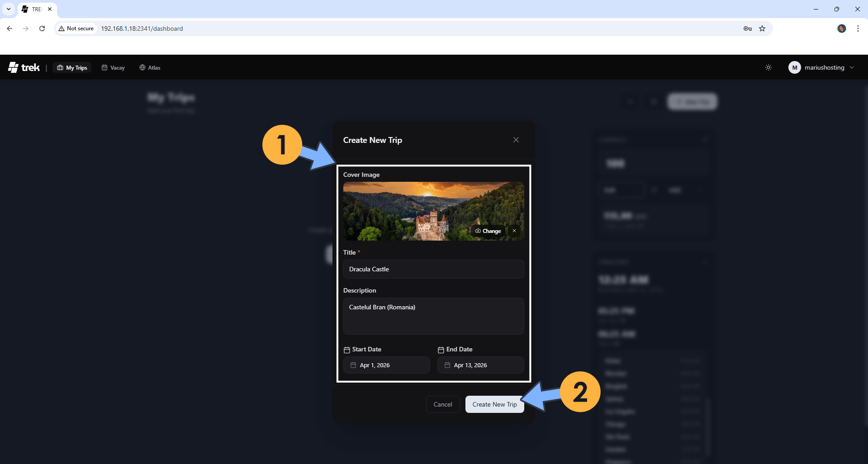Screen dimensions: 868x464
Task: Open Chrome's three-dot menu
Action: (858, 28)
